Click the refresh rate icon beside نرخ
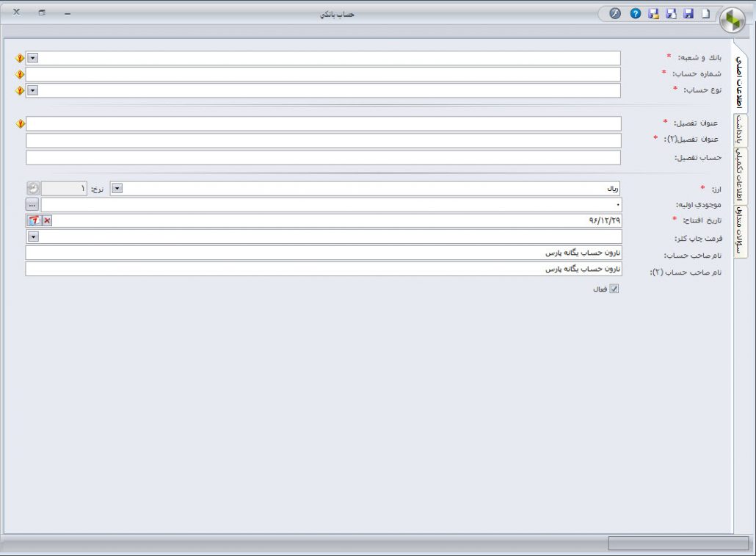Image resolution: width=756 pixels, height=556 pixels. pos(33,188)
